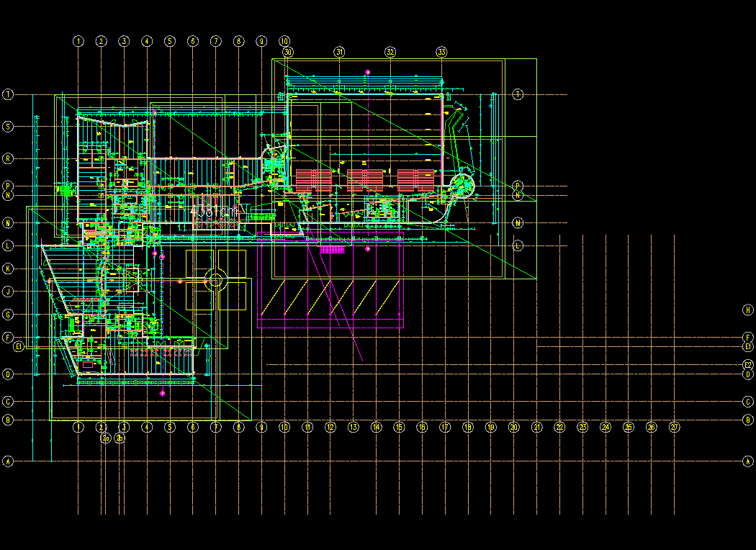The image size is (756, 550).
Task: Select grid bubble K on left edge
Action: (x=8, y=269)
